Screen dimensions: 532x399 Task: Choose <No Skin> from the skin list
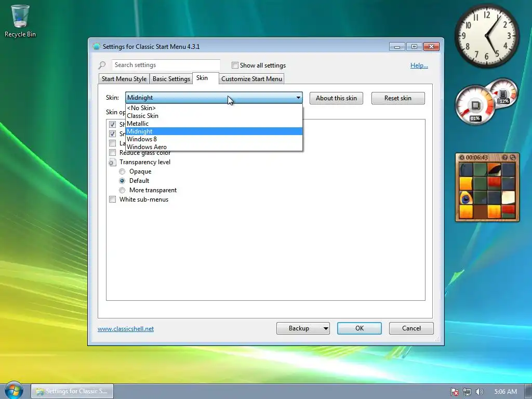[214, 108]
